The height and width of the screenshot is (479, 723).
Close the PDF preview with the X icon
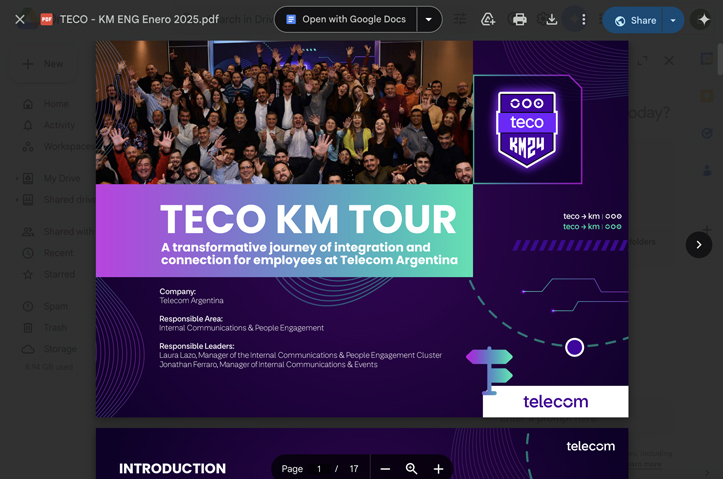coord(20,19)
